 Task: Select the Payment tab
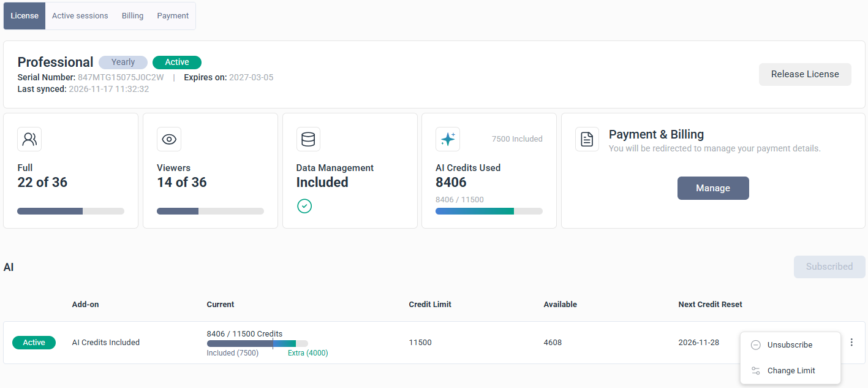click(x=173, y=16)
